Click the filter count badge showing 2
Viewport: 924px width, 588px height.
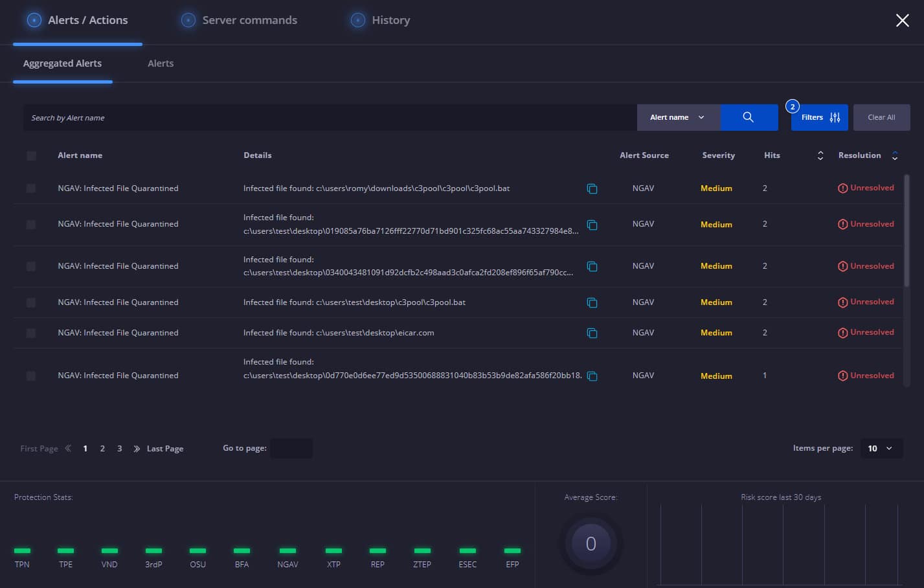[x=792, y=107]
